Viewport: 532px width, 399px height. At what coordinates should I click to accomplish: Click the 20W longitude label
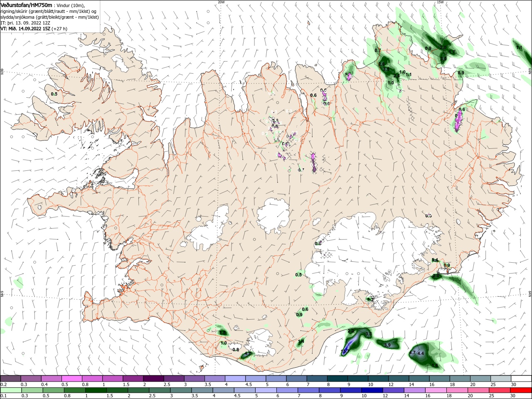coord(221,2)
